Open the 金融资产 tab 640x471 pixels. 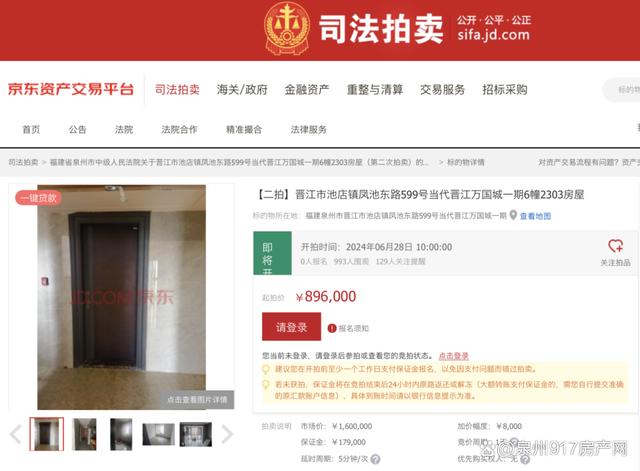coord(307,89)
